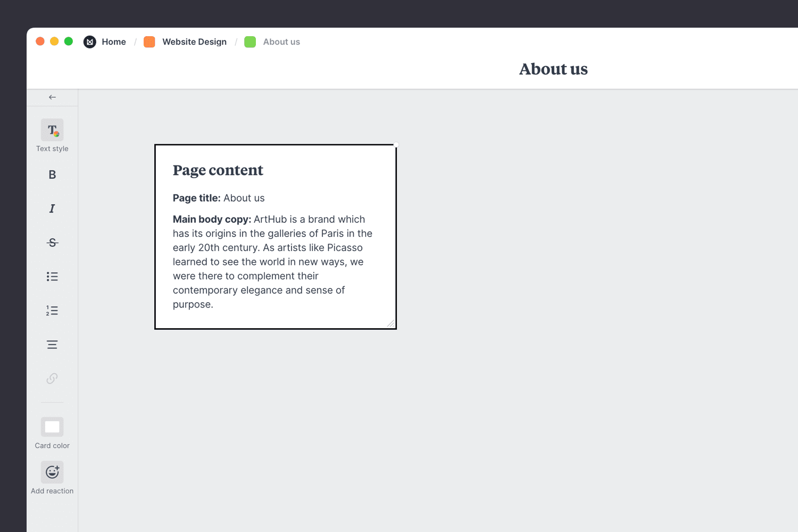Open the Card color picker
Screen dimensions: 798x532
(52, 426)
